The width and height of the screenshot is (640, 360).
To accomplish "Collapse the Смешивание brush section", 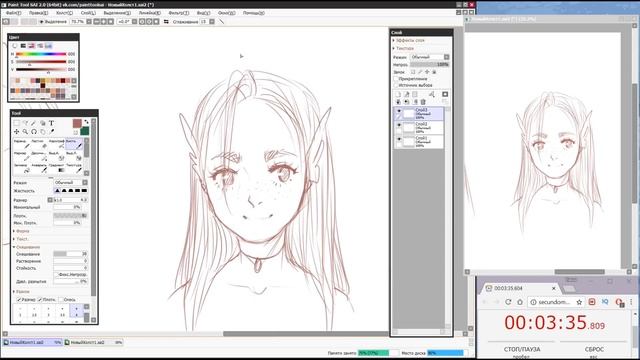I will click(27, 247).
